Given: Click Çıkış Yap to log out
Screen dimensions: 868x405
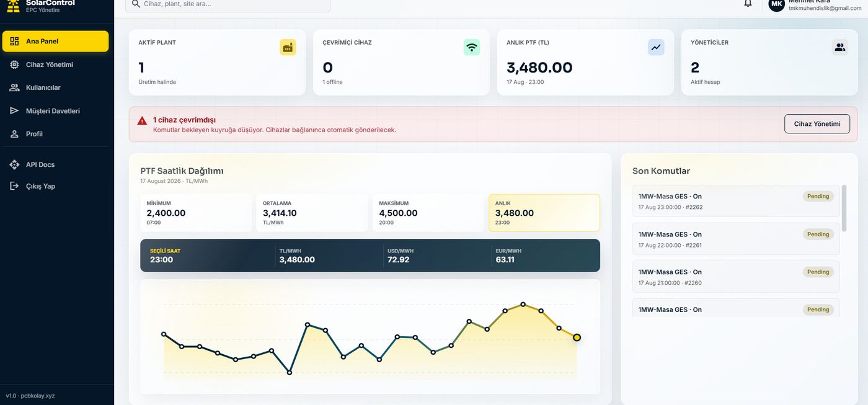Looking at the screenshot, I should pyautogui.click(x=55, y=186).
